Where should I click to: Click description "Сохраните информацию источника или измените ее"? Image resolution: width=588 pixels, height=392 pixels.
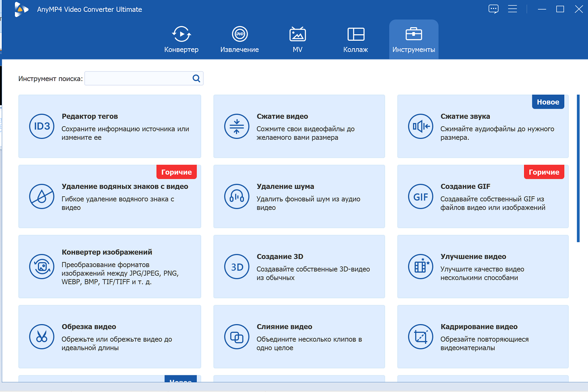pyautogui.click(x=125, y=133)
